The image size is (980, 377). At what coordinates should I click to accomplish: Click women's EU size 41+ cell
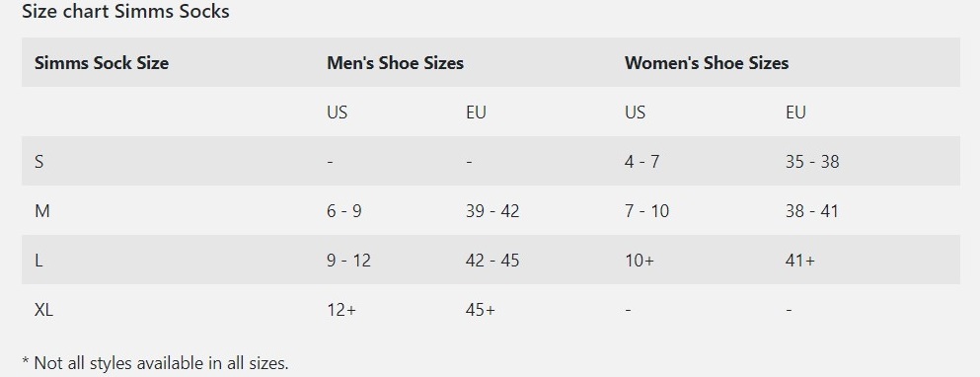(x=800, y=261)
